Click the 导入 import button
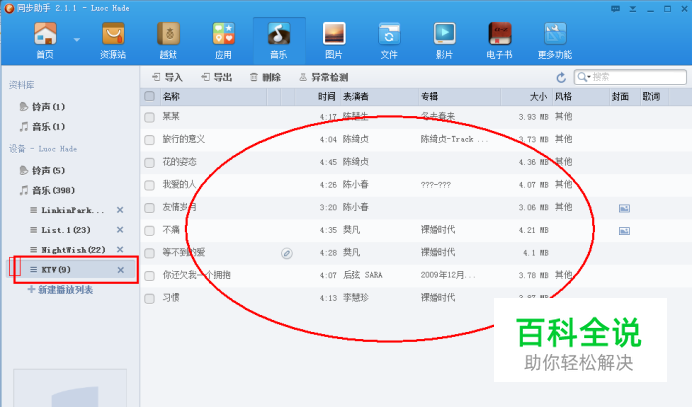The width and height of the screenshot is (692, 407). point(167,77)
